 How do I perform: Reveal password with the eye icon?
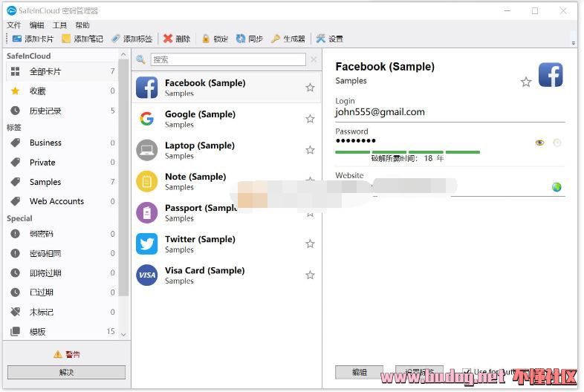click(539, 143)
